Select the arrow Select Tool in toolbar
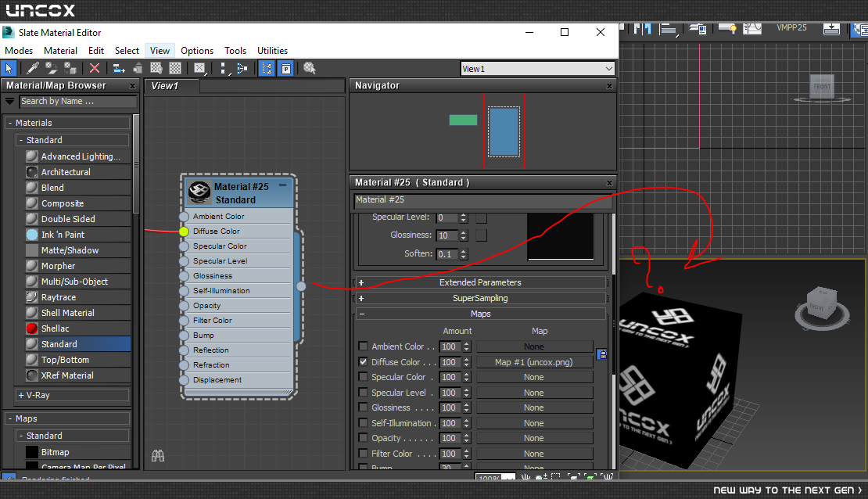Image resolution: width=868 pixels, height=499 pixels. [9, 69]
